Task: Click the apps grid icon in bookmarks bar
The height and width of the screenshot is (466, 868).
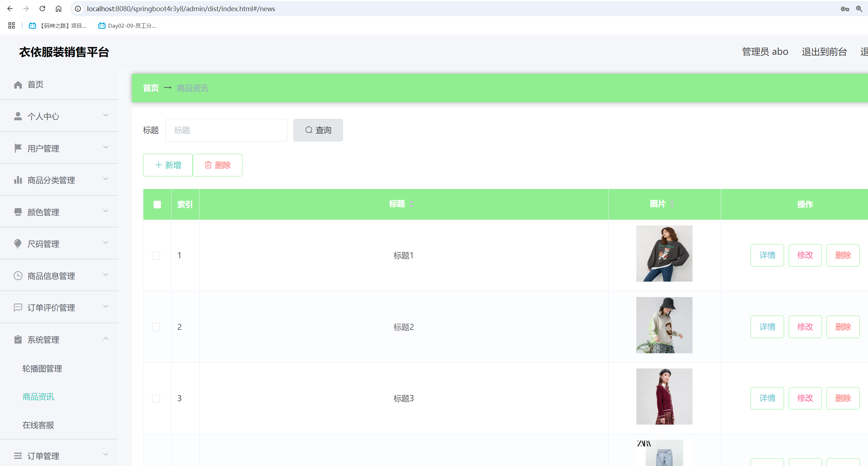Action: pyautogui.click(x=12, y=26)
